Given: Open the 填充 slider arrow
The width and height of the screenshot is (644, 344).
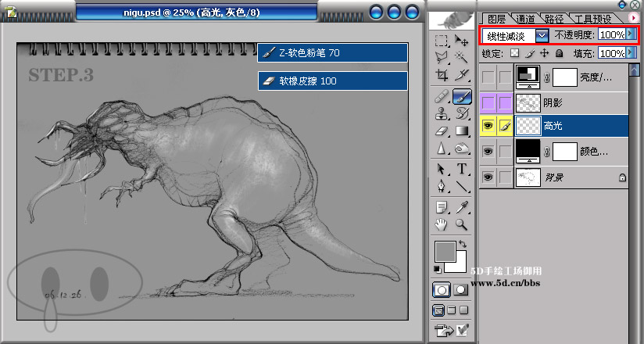Looking at the screenshot, I should (631, 53).
